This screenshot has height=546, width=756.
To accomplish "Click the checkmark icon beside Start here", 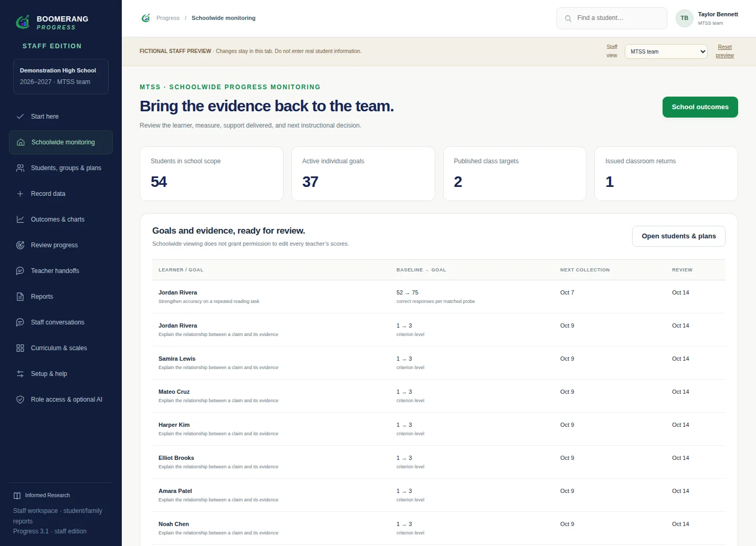I will 20,117.
